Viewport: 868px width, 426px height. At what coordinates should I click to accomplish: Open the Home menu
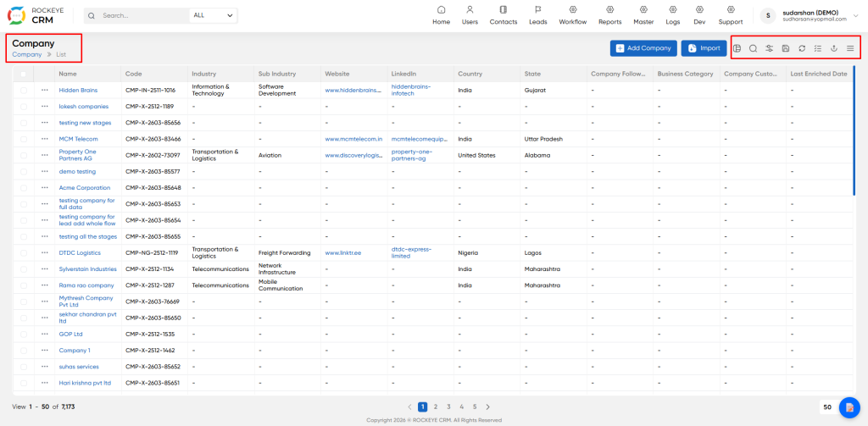click(x=441, y=15)
